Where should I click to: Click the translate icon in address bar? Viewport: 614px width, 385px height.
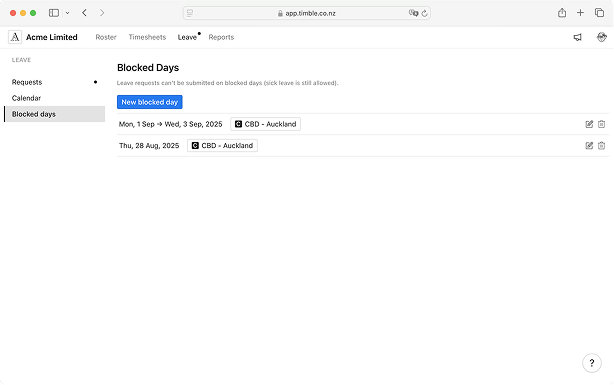pyautogui.click(x=413, y=13)
